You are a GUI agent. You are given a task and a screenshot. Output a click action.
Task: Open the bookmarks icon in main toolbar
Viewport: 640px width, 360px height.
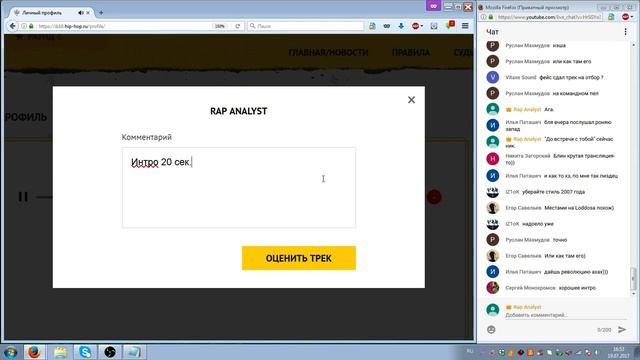(x=372, y=26)
